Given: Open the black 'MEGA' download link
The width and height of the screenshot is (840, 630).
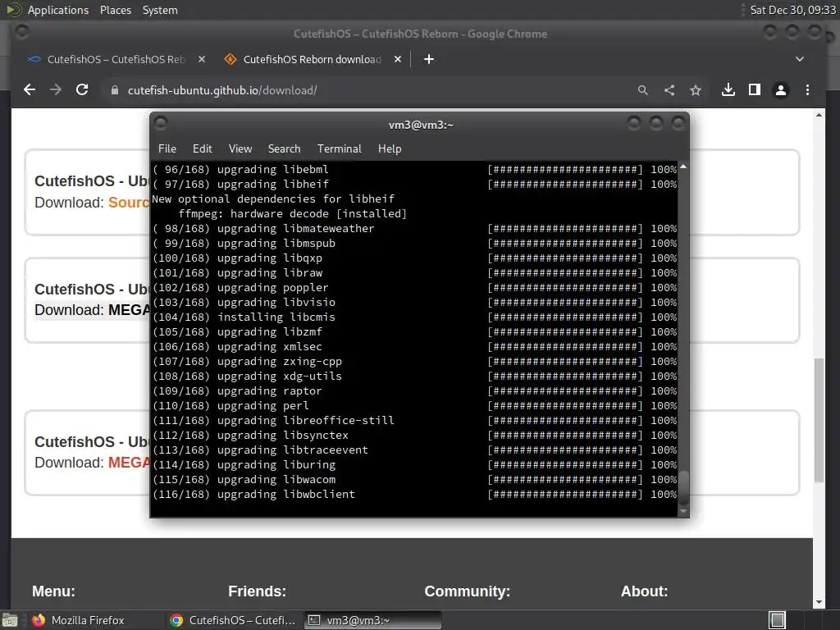Looking at the screenshot, I should [129, 310].
